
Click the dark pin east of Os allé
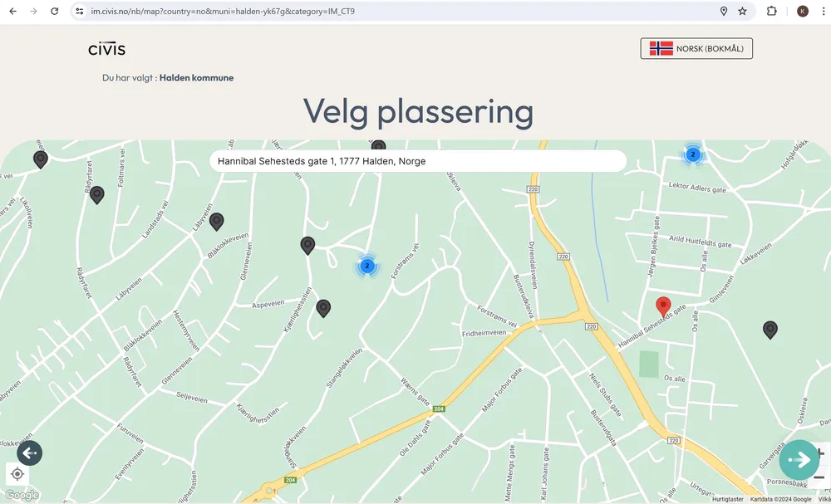click(770, 330)
